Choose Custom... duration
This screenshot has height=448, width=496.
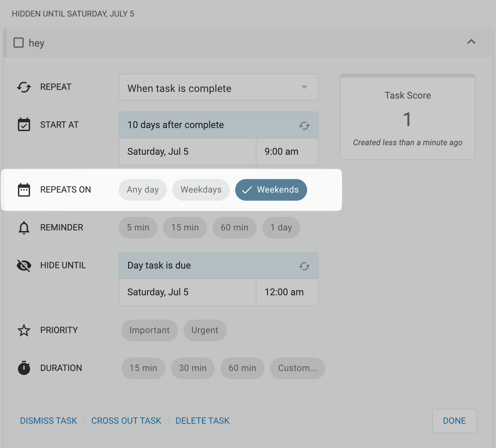(x=298, y=368)
